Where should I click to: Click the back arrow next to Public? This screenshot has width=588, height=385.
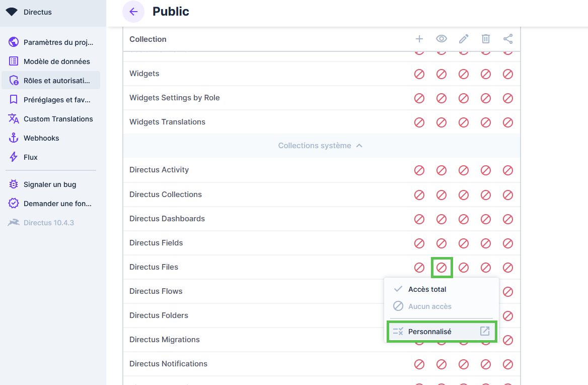(133, 12)
